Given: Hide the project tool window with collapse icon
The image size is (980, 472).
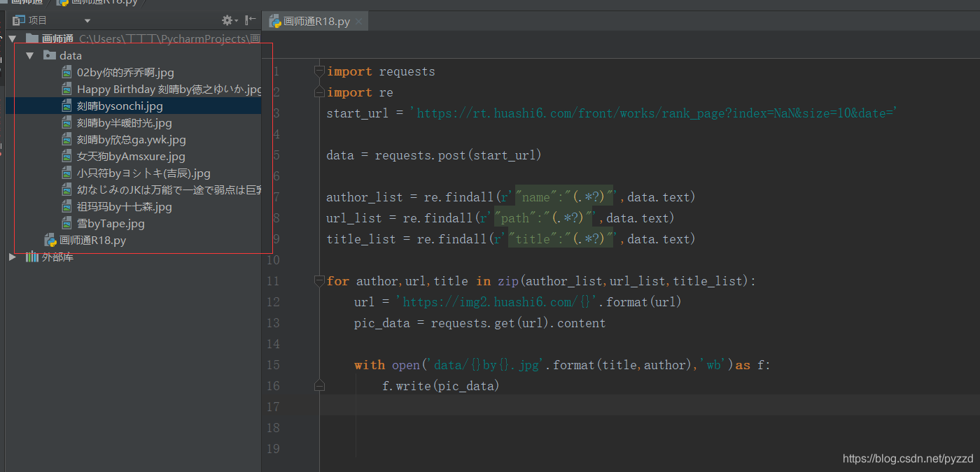Looking at the screenshot, I should click(x=250, y=20).
